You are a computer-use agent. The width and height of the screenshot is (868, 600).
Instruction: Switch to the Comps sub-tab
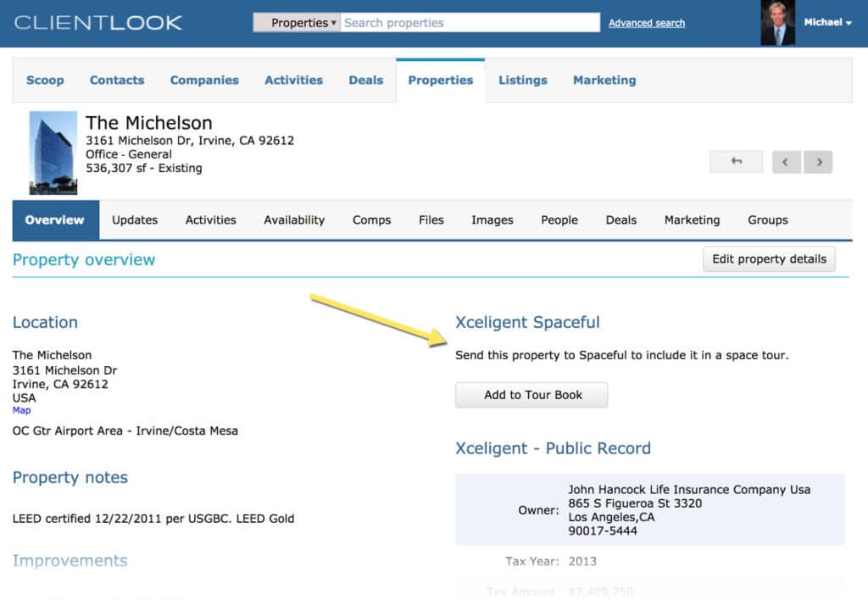pos(371,219)
